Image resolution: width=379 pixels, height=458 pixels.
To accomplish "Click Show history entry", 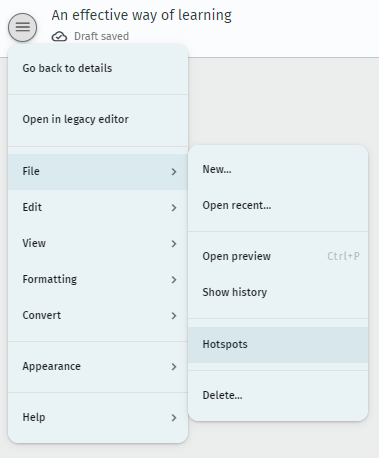I will (x=278, y=292).
